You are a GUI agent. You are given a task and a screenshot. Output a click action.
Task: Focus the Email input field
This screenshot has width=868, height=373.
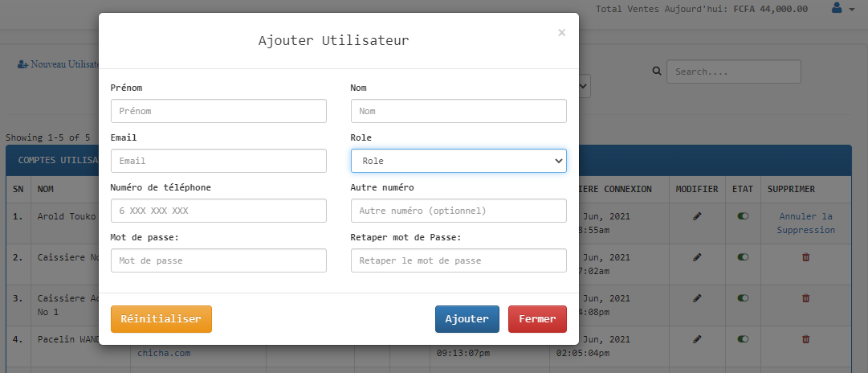[x=218, y=161]
